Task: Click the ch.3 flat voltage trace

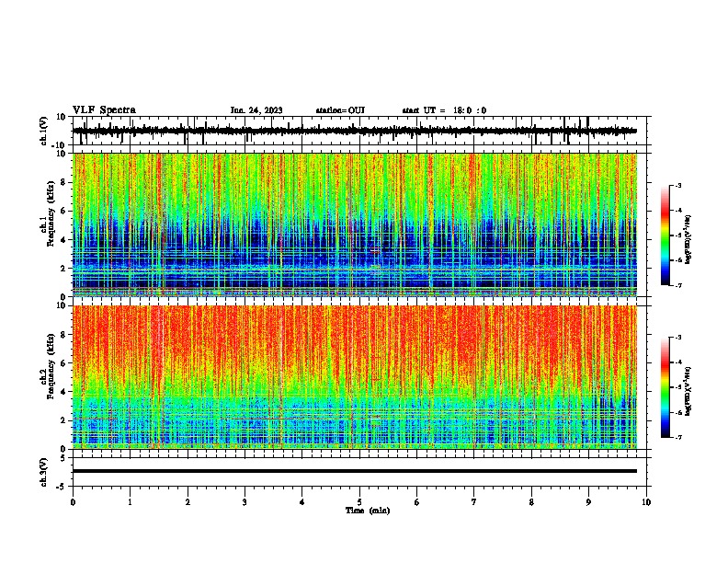Action: 355,471
